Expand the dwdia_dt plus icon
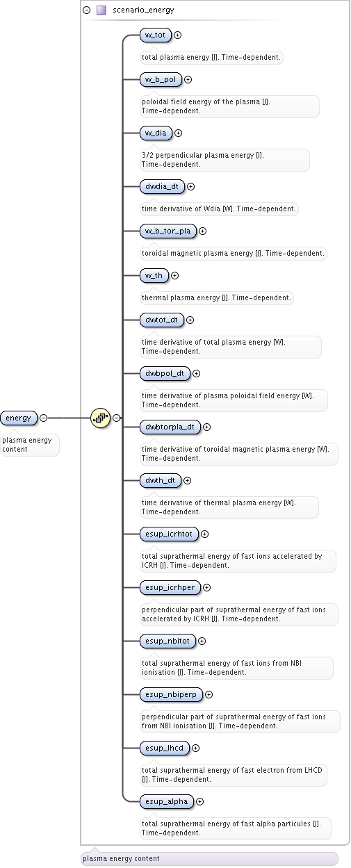 (x=190, y=186)
